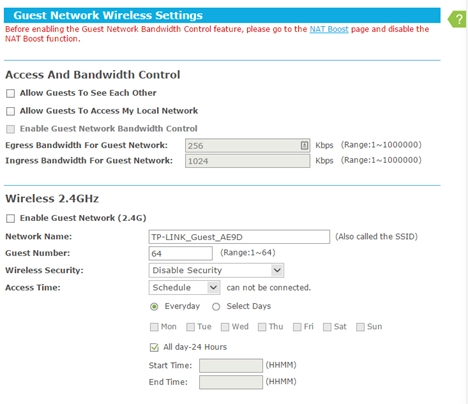The height and width of the screenshot is (404, 468).
Task: Toggle Enable Guest Network Bandwidth Control checkbox
Action: [x=10, y=129]
